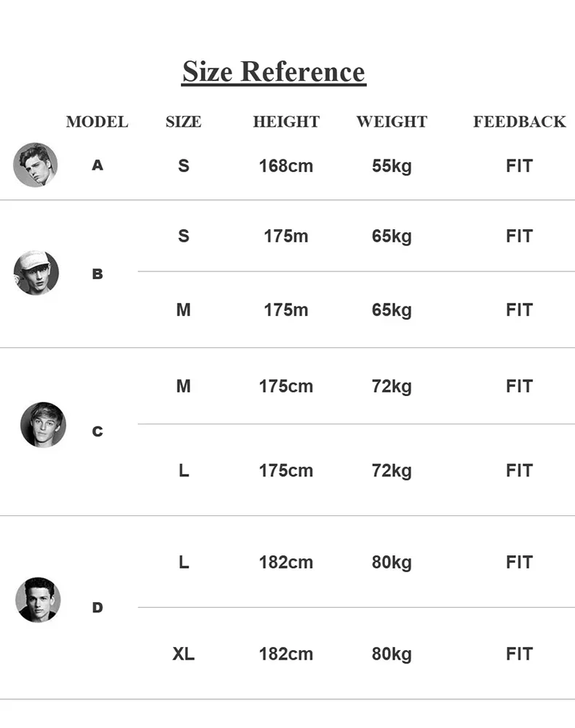This screenshot has height=728, width=575.
Task: Click Model A's round avatar photo
Action: point(35,165)
